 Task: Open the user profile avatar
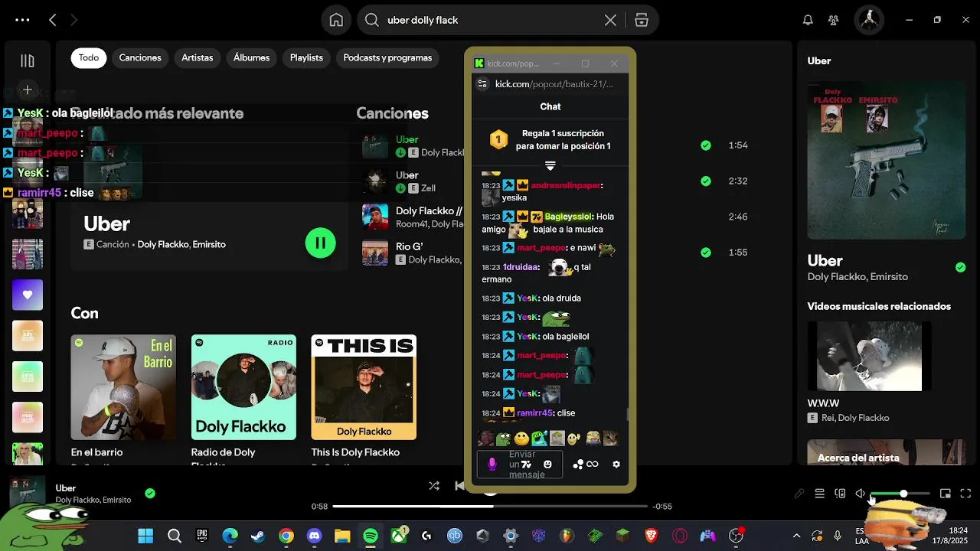coord(869,20)
